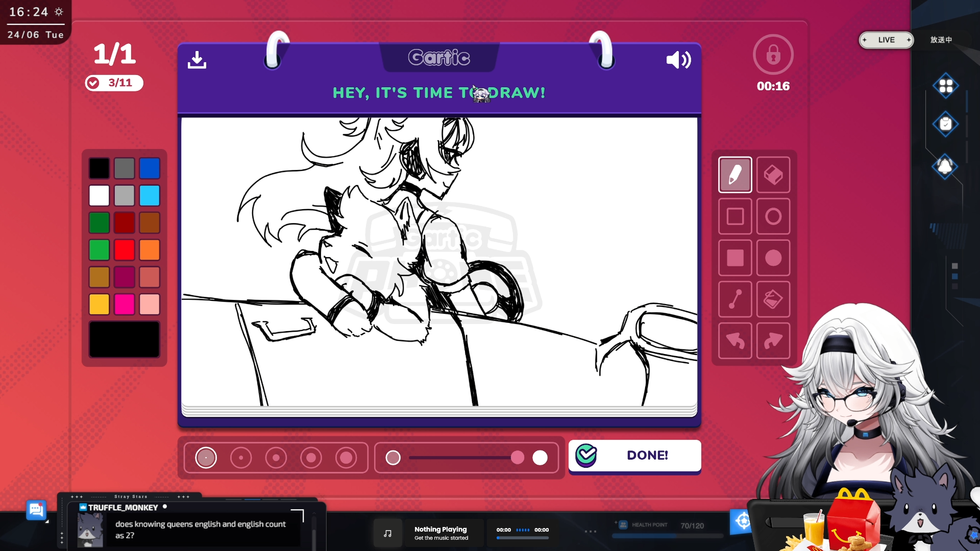Image resolution: width=980 pixels, height=551 pixels.
Task: Choose the largest brush size
Action: (346, 458)
